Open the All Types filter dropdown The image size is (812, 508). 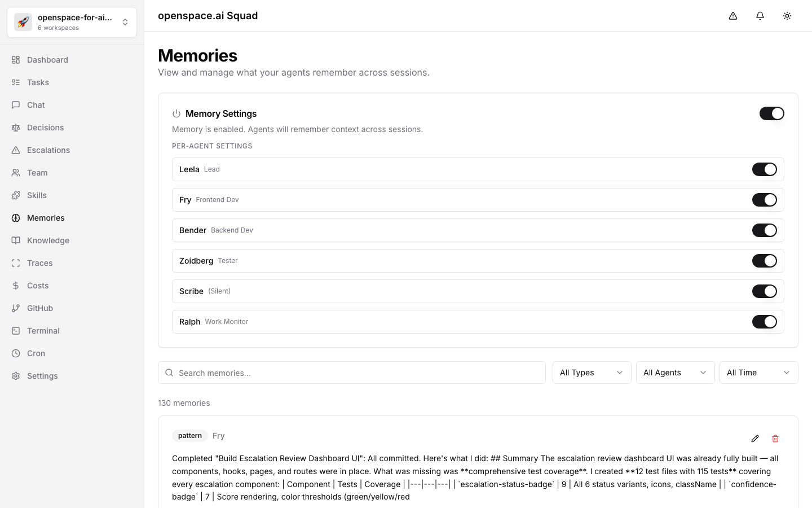click(x=592, y=373)
